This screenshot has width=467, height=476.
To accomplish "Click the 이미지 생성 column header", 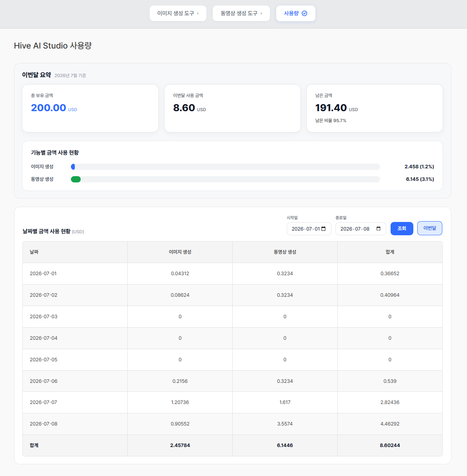I will (x=180, y=252).
